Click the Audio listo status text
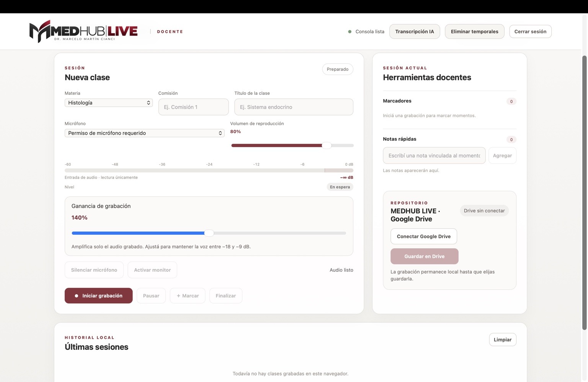Screen dimensions: 588x382 click(341, 270)
